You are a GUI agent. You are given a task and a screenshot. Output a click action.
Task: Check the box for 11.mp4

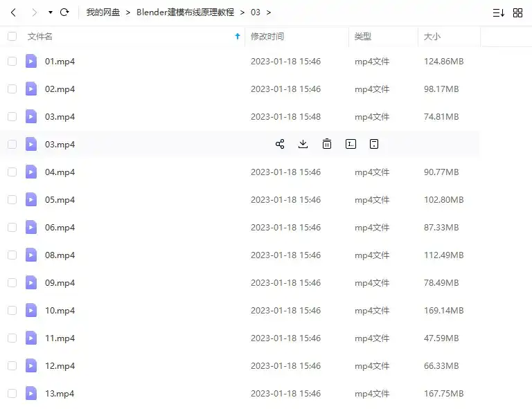pyautogui.click(x=12, y=338)
